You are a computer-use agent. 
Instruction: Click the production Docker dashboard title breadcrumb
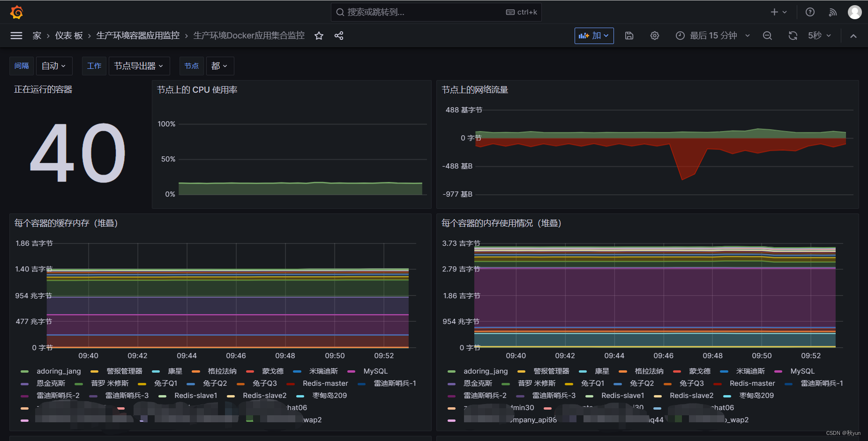click(249, 36)
